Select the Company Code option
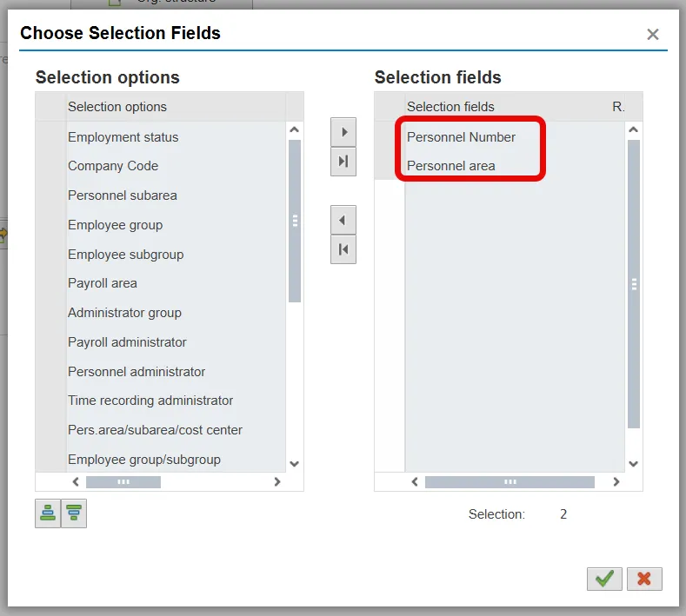This screenshot has height=616, width=686. (113, 166)
